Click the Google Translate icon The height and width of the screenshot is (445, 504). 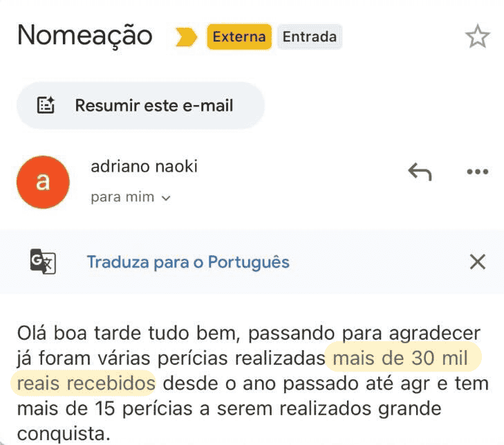click(x=43, y=262)
